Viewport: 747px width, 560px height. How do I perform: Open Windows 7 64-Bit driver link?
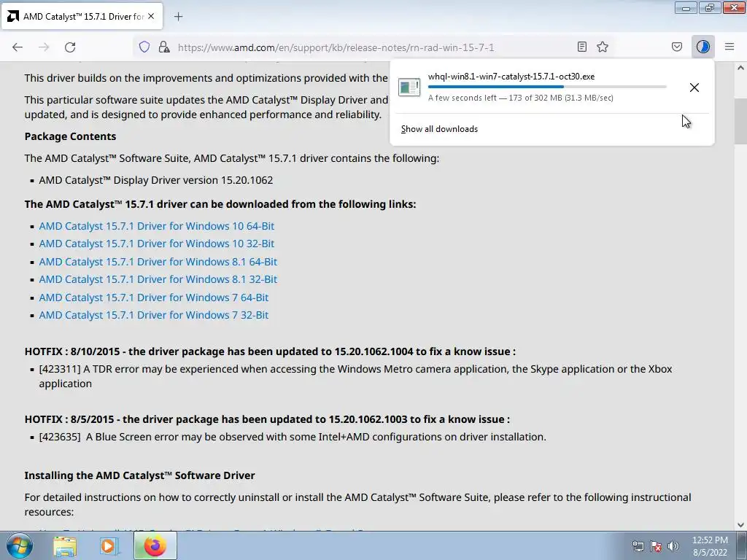pyautogui.click(x=154, y=297)
